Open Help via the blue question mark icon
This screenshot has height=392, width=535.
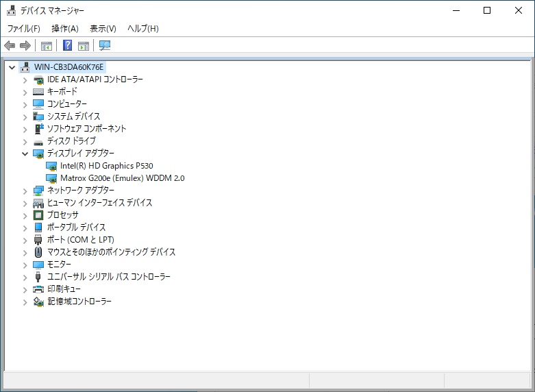pos(68,45)
